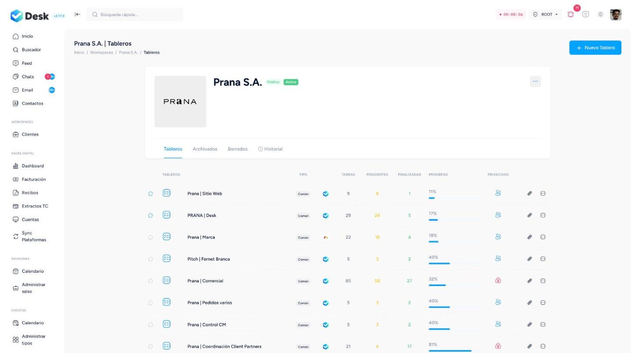Click Workspaces breadcrumb link
This screenshot has height=353, width=644.
[x=101, y=53]
